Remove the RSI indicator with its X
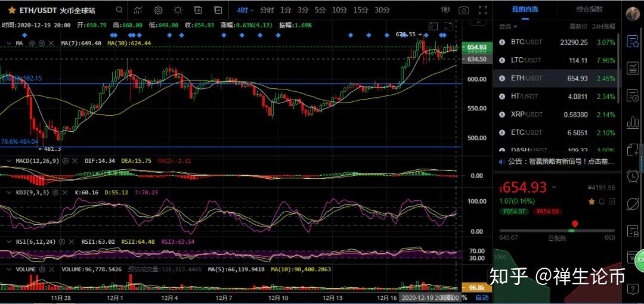The width and height of the screenshot is (644, 304). point(72,242)
